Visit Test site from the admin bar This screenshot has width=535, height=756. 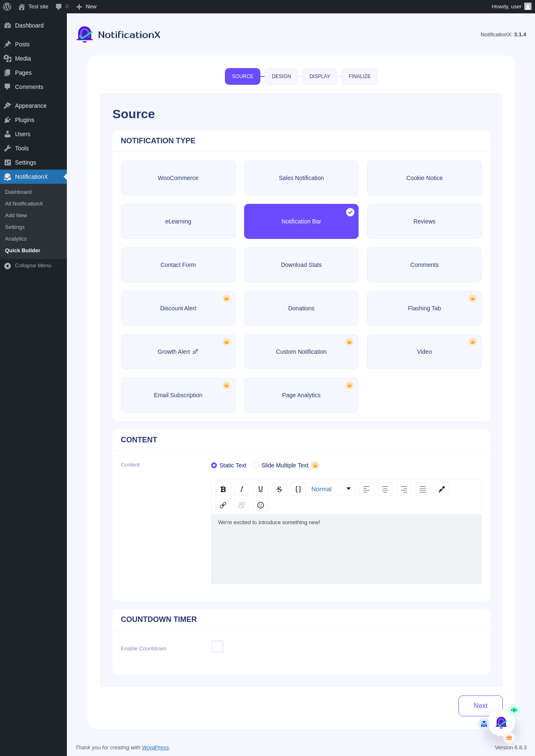coord(33,7)
